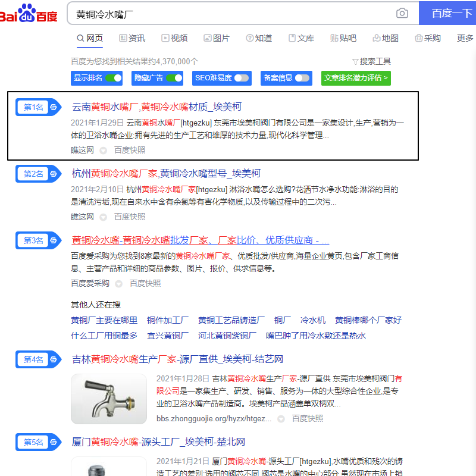
Task: Search related term 冷水机
Action: pyautogui.click(x=313, y=320)
